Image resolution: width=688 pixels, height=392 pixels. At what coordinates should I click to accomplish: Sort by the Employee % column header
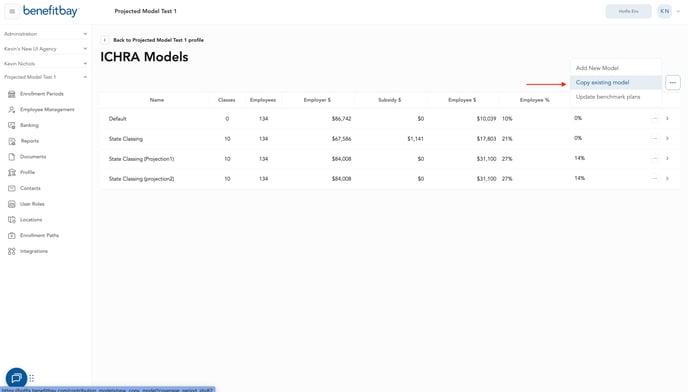(x=534, y=100)
